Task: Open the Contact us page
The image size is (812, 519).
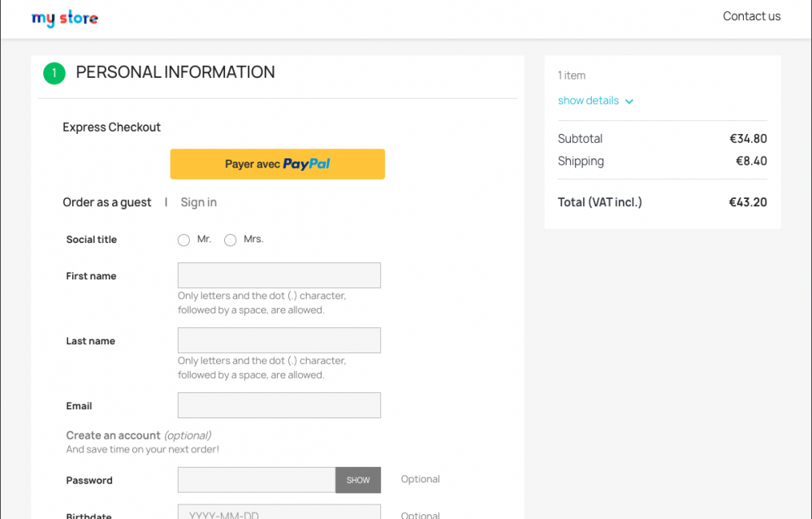Action: click(x=751, y=16)
